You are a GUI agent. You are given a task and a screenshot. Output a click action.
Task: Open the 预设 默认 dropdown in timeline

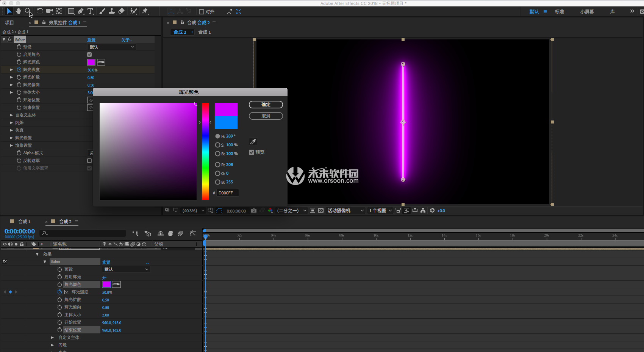coord(126,269)
